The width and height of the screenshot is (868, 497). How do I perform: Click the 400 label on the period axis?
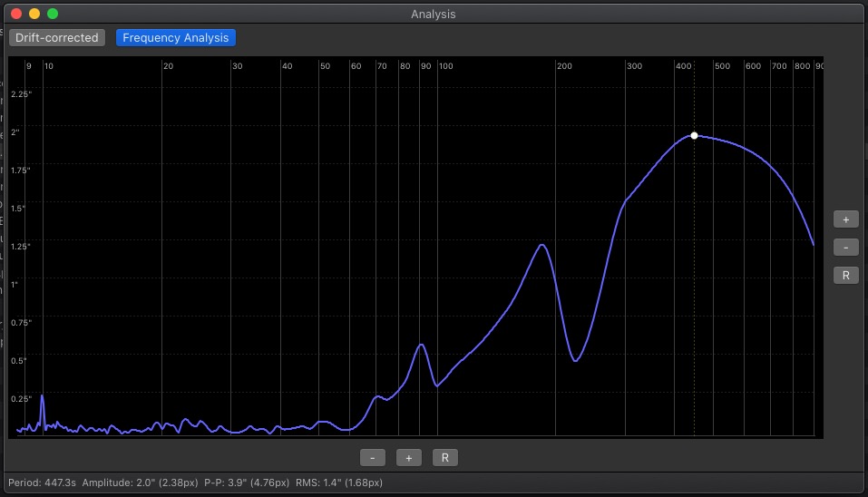pos(684,66)
